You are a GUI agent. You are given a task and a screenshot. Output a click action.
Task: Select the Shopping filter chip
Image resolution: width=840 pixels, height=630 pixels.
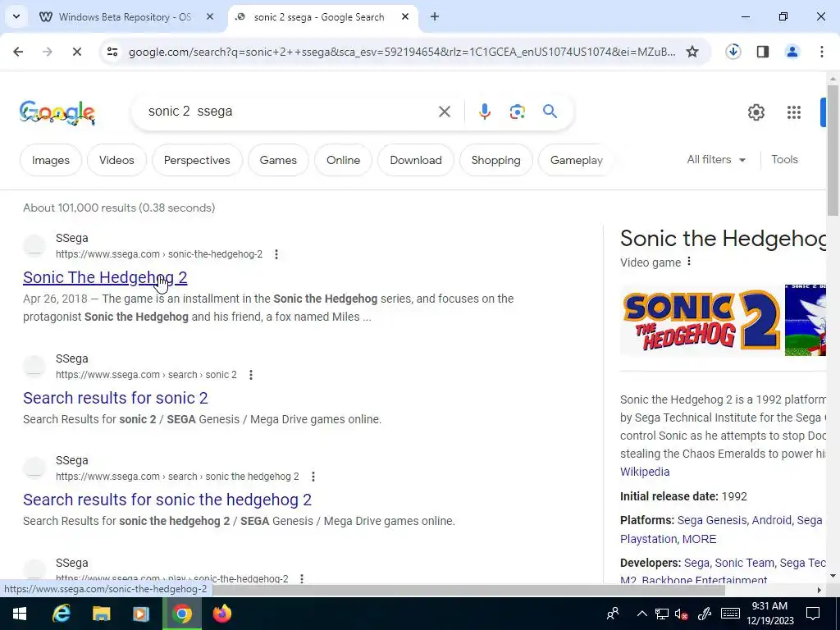coord(496,160)
